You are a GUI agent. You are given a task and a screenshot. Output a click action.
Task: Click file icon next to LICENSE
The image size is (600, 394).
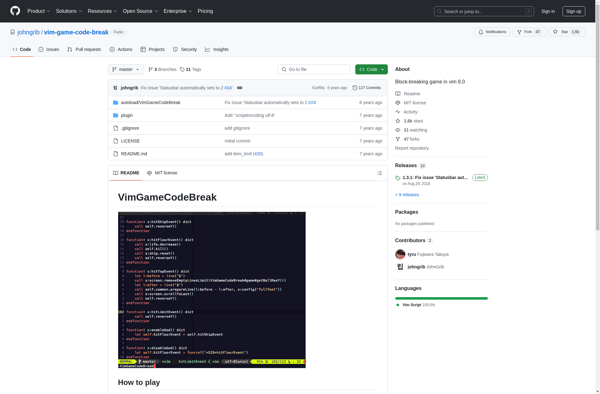(x=116, y=141)
